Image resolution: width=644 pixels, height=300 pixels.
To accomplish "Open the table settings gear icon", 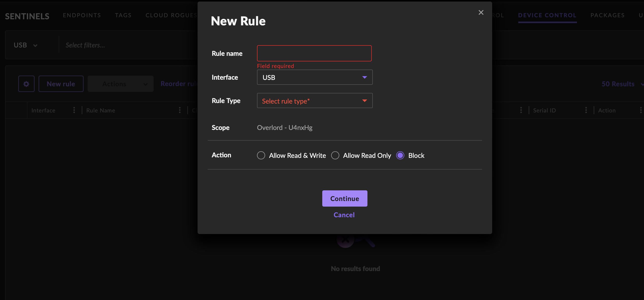I will tap(26, 84).
